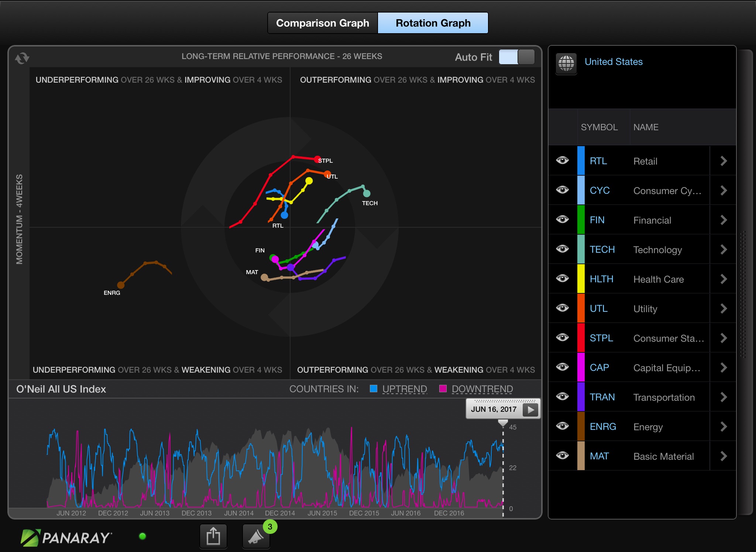Open the megaphone announcements icon
The height and width of the screenshot is (552, 756).
tap(255, 537)
